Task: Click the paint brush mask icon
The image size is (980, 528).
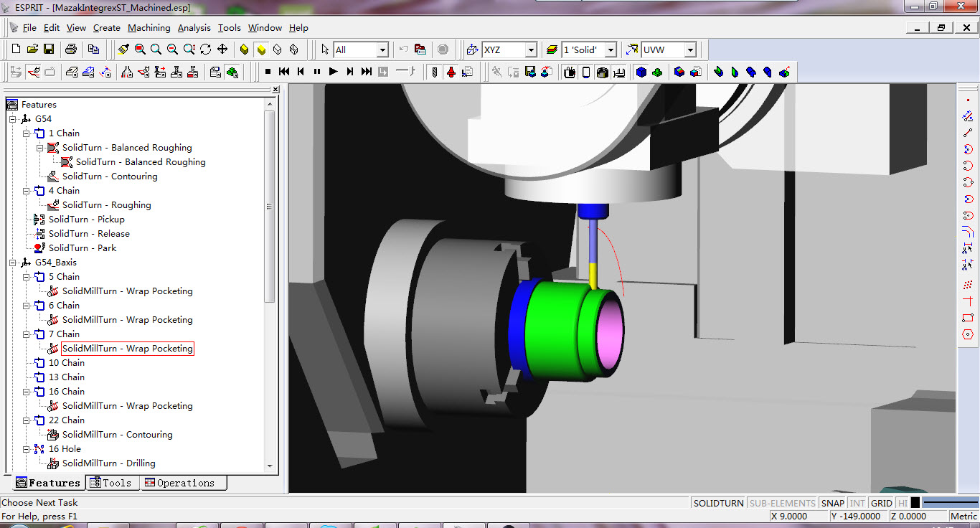Action: [x=123, y=49]
